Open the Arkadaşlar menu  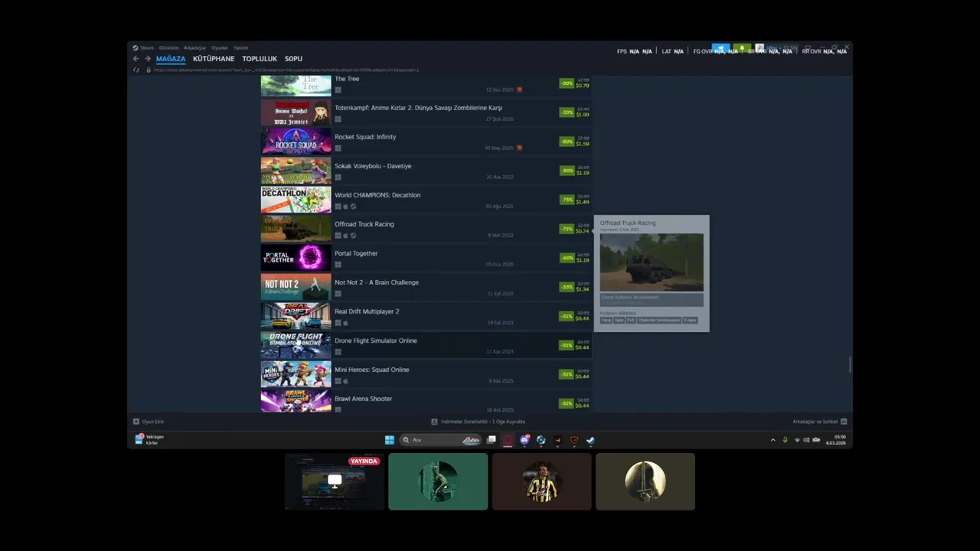194,47
